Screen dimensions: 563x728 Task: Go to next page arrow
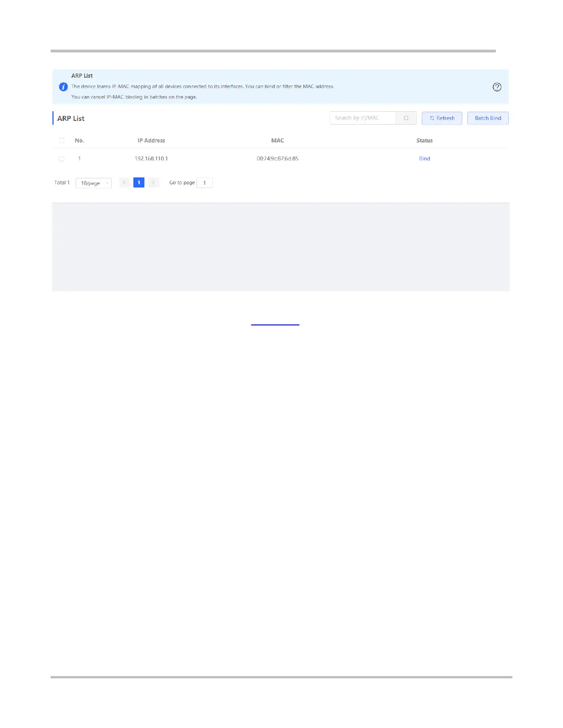pos(154,182)
